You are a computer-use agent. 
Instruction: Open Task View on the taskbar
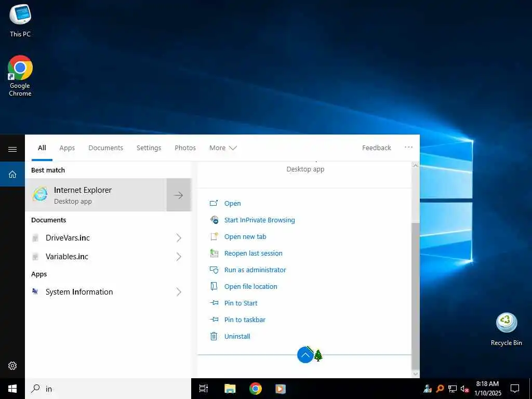pyautogui.click(x=204, y=389)
